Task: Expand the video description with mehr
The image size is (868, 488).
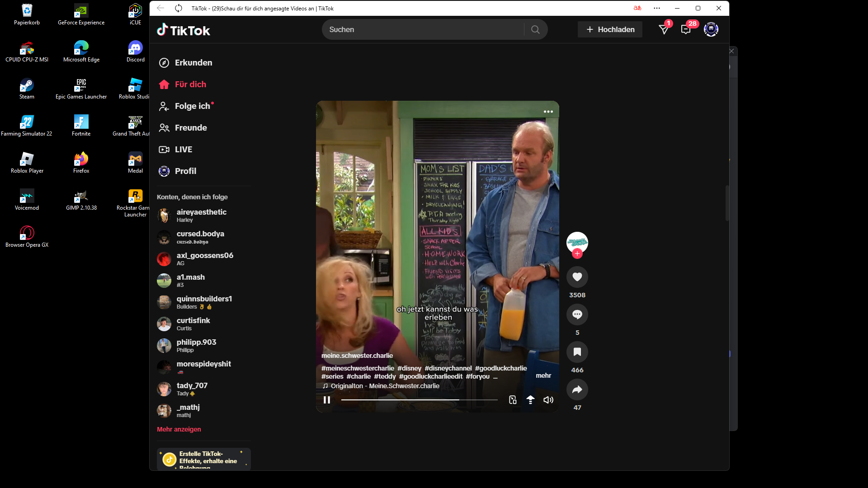Action: point(543,375)
